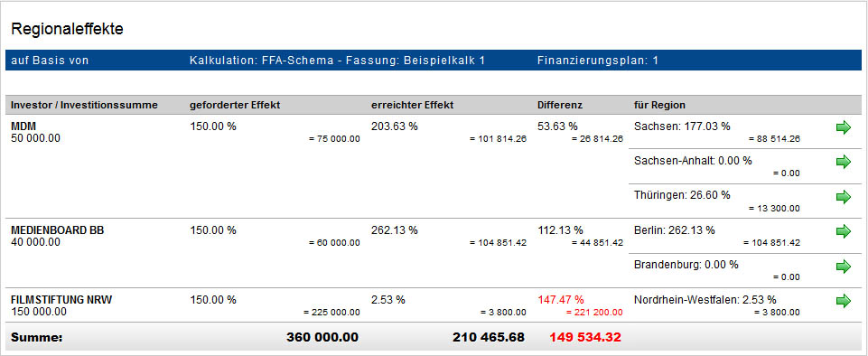
Task: Select the MDM investor name
Action: [x=21, y=126]
